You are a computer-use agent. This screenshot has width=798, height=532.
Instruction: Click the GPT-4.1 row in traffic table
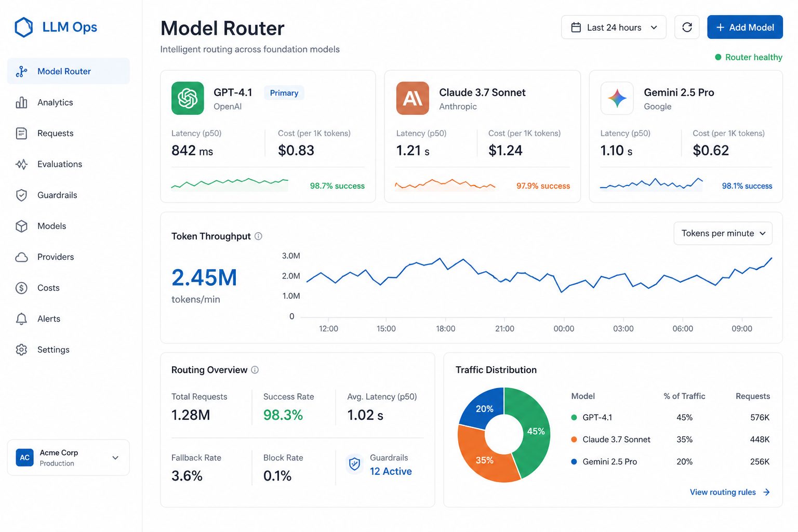click(670, 418)
